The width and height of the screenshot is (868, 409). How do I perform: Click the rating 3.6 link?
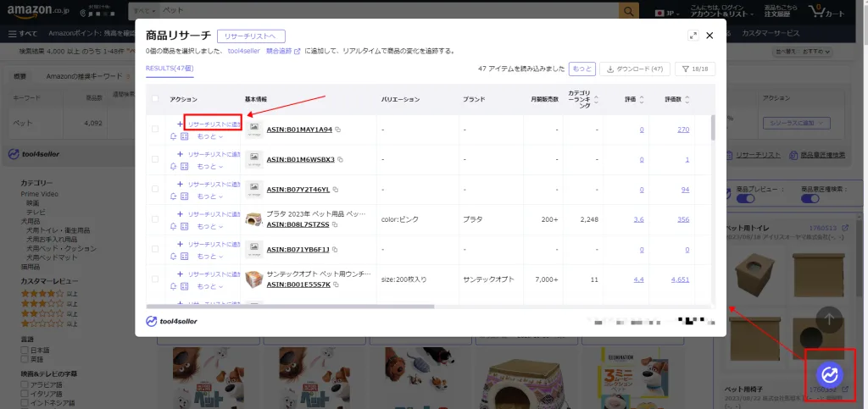639,219
